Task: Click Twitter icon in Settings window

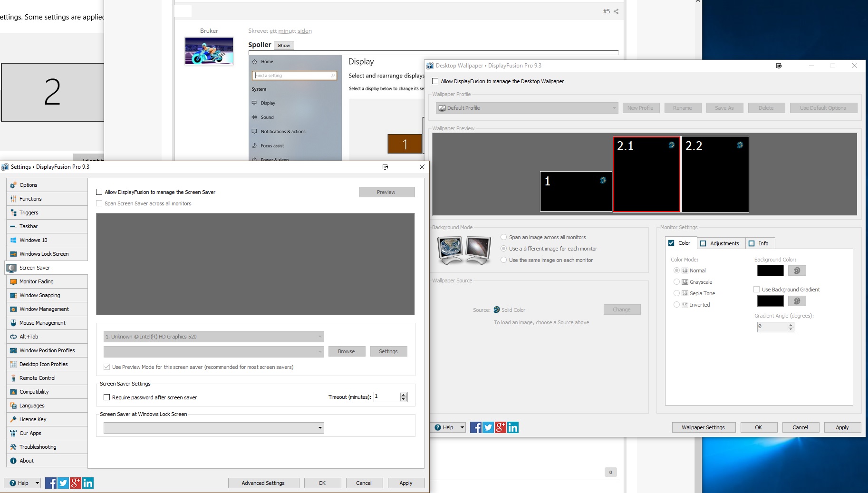Action: pos(63,483)
